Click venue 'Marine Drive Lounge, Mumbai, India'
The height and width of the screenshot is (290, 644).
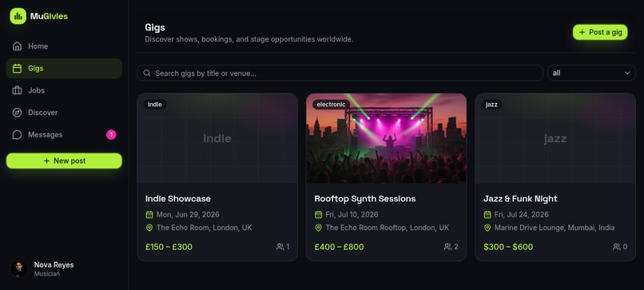[555, 228]
